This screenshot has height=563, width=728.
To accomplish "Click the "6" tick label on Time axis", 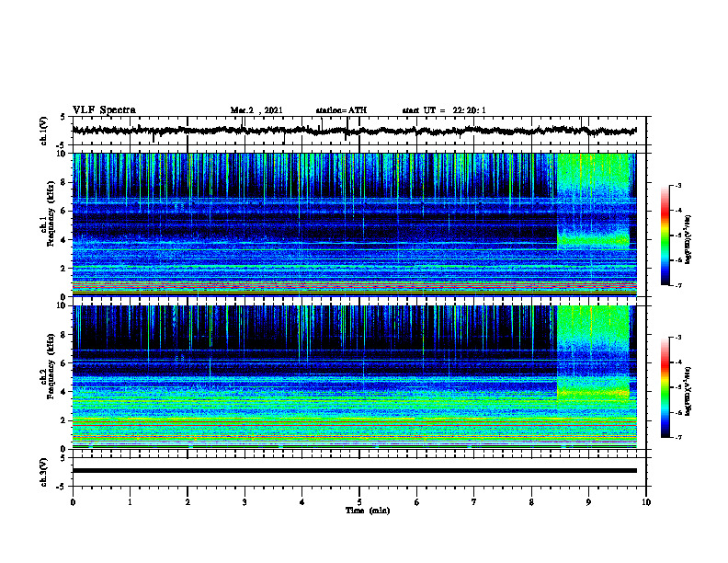I will 417,502.
